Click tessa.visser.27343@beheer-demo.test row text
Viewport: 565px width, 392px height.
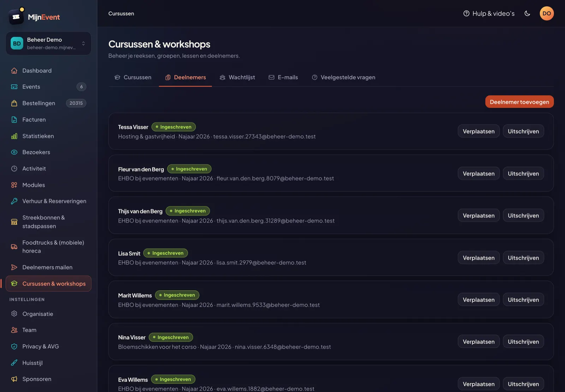(x=264, y=137)
